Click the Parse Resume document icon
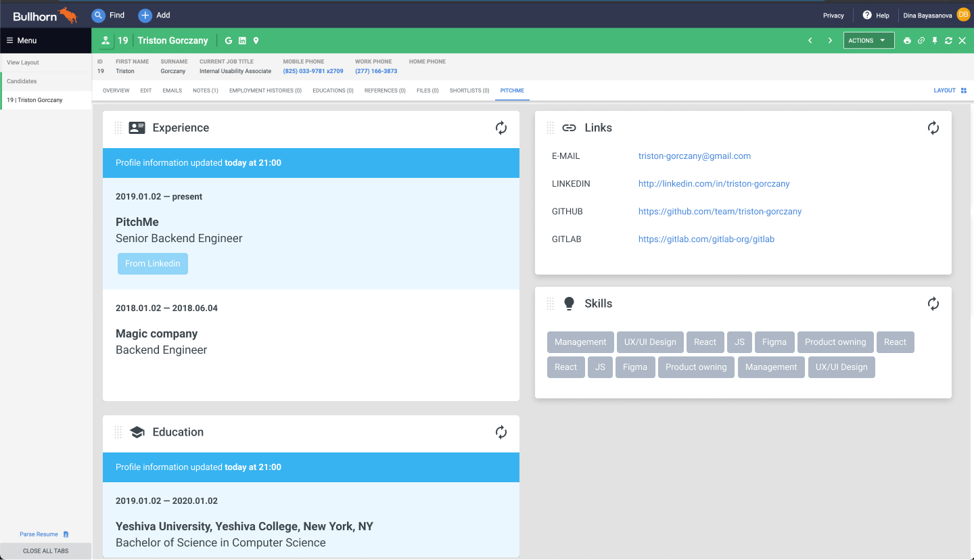The image size is (974, 560). [x=66, y=534]
